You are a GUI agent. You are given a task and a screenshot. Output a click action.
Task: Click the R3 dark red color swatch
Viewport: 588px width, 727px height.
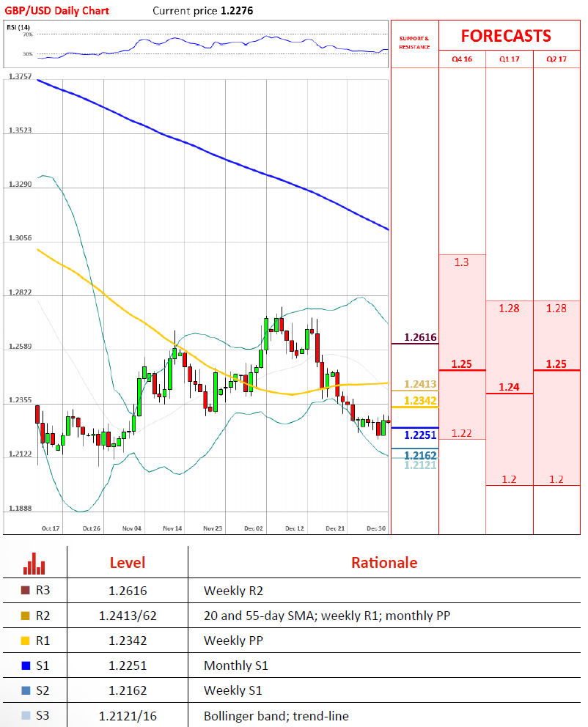click(26, 590)
